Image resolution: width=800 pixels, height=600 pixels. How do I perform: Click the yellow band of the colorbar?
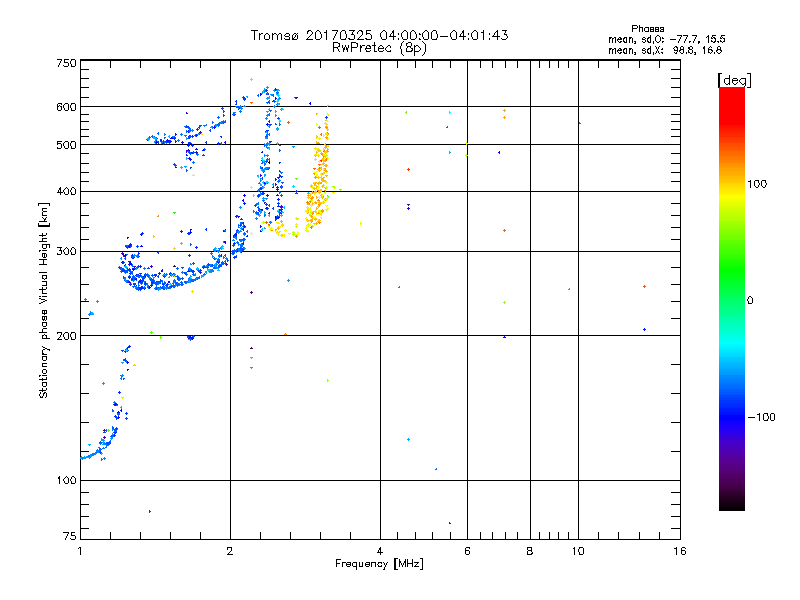click(x=731, y=195)
